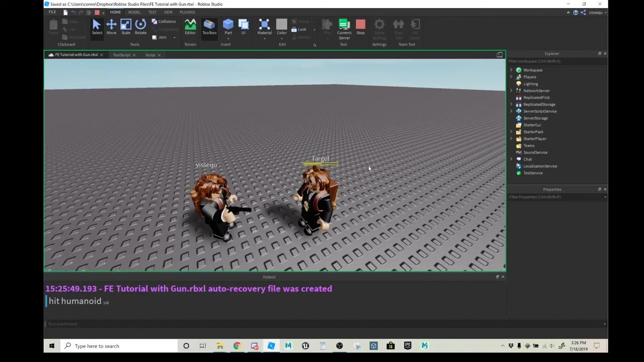Close the ToolScript tab
This screenshot has width=644, height=362.
pos(134,55)
